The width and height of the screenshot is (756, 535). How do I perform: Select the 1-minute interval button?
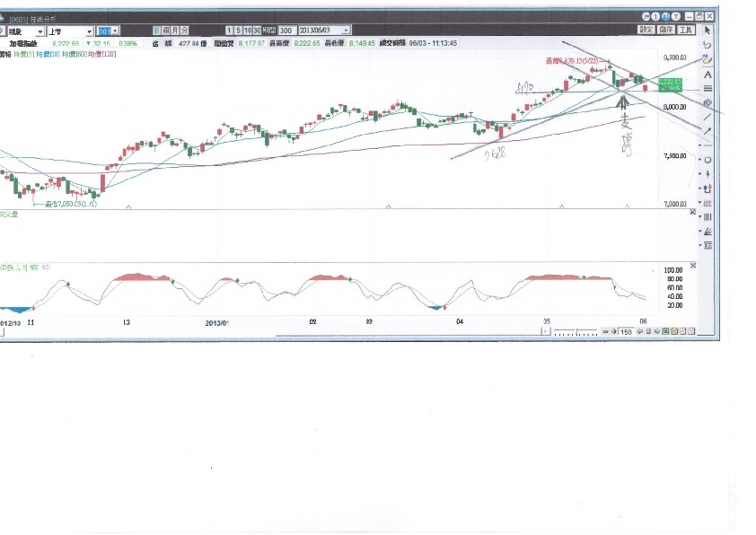pyautogui.click(x=230, y=31)
